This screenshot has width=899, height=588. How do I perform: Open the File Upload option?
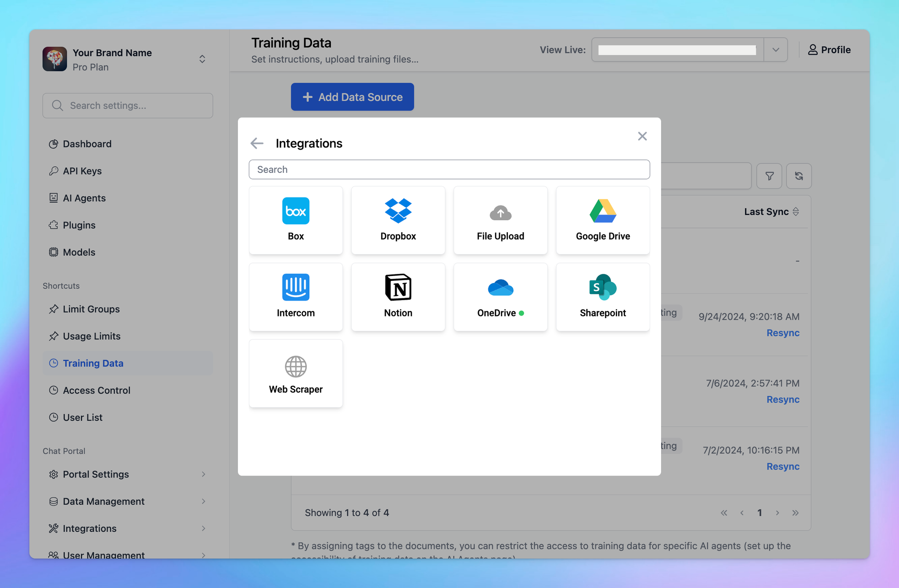500,220
